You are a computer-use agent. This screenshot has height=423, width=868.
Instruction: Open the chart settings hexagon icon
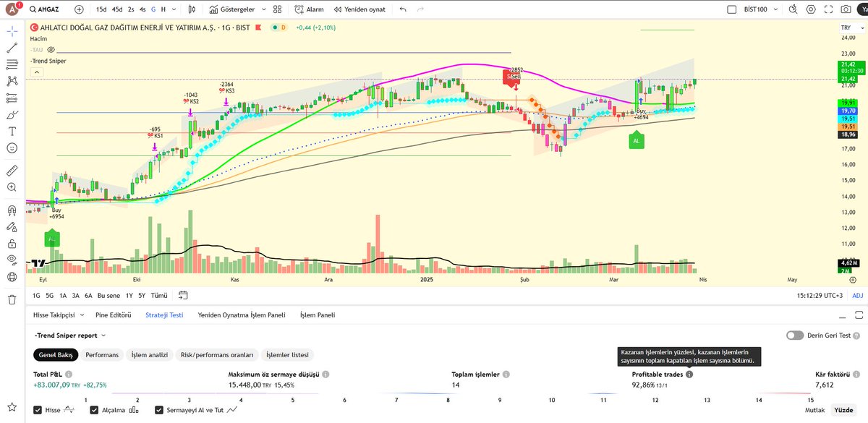(810, 9)
